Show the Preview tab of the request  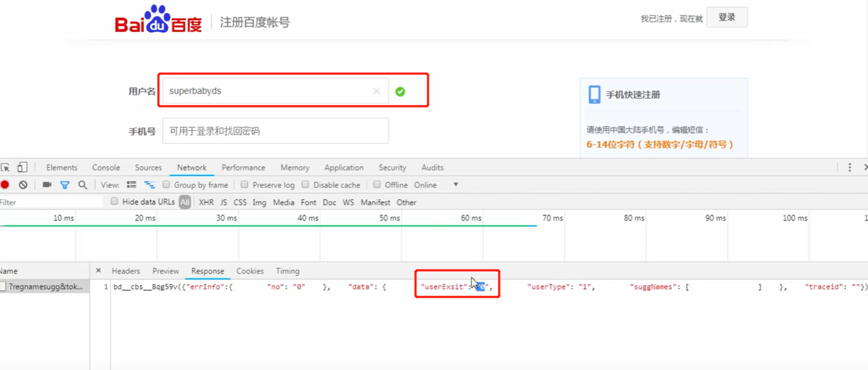point(166,271)
